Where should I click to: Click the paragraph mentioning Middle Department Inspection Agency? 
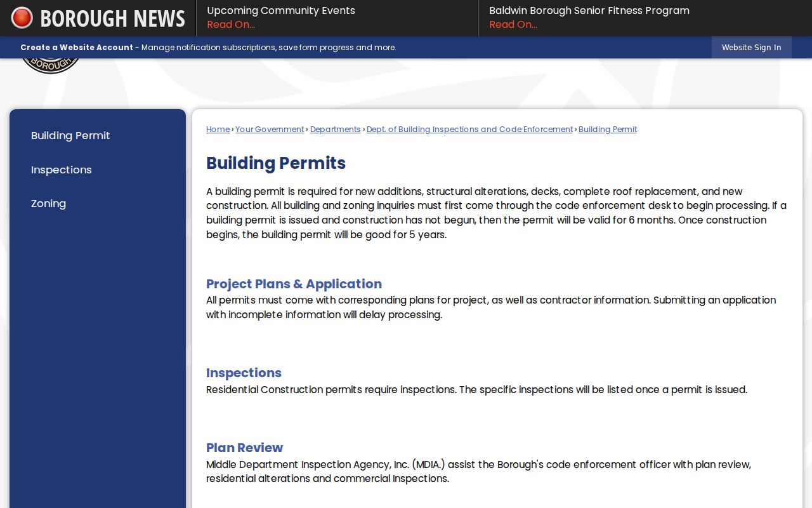point(479,472)
